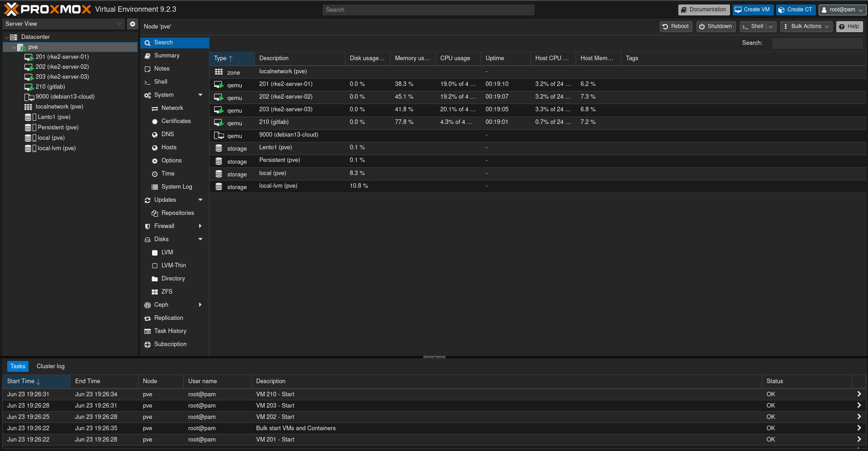Viewport: 868px width, 451px height.
Task: Collapse the Disks menu section
Action: [200, 239]
